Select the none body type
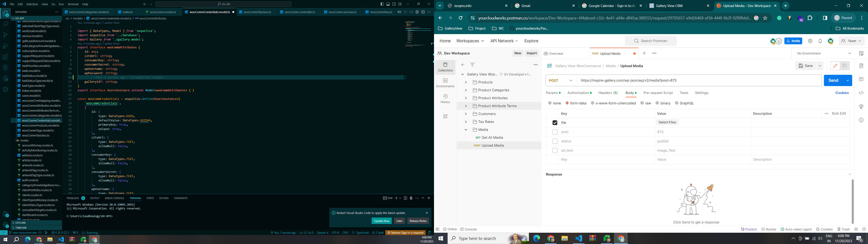 550,103
